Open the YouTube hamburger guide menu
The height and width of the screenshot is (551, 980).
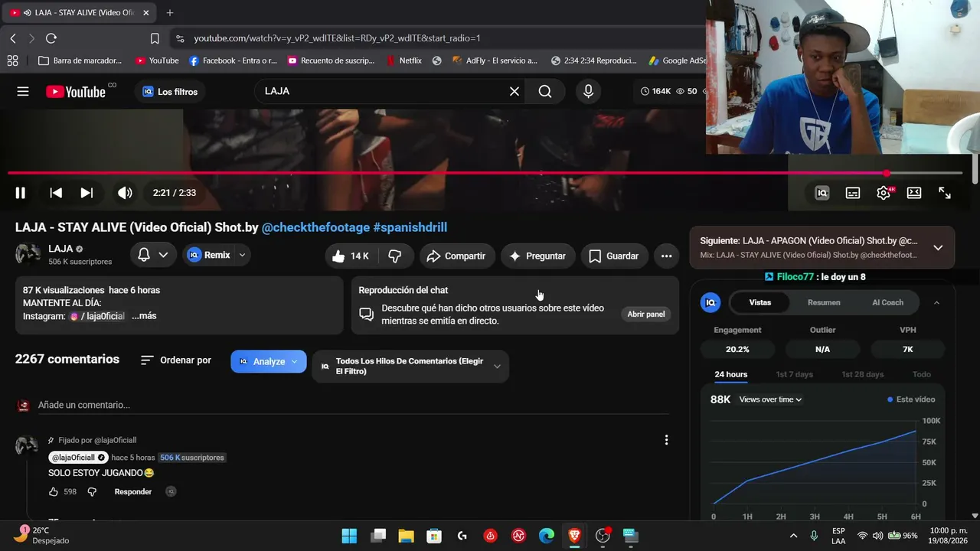[23, 92]
